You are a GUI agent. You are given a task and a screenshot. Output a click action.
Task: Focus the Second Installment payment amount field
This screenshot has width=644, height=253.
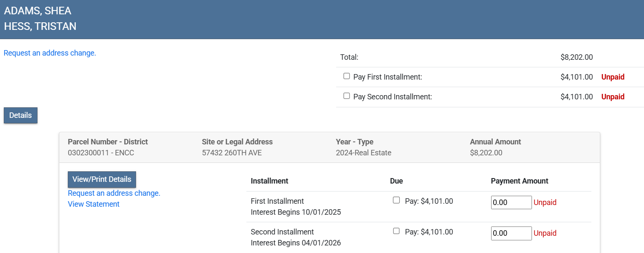(x=511, y=233)
